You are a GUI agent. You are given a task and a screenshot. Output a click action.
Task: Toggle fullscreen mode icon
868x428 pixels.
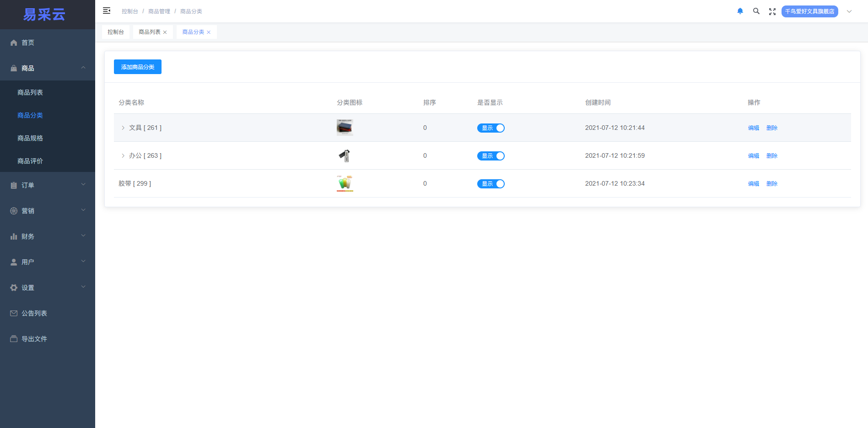click(772, 11)
